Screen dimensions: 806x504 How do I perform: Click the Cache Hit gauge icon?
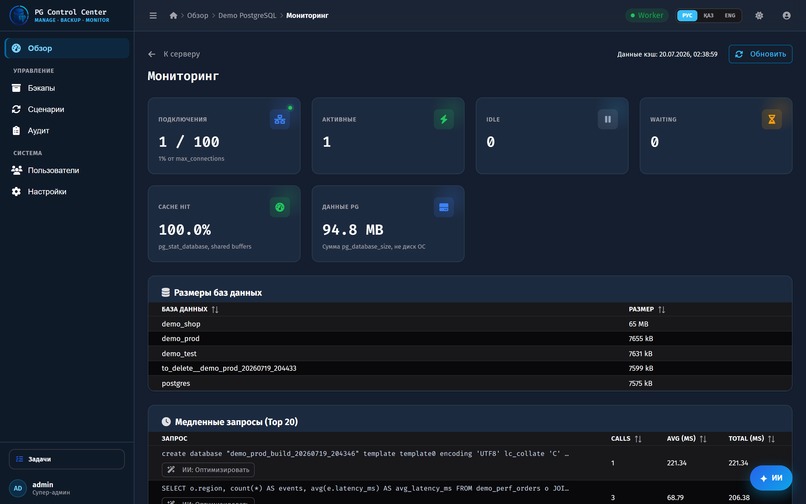[x=280, y=207]
